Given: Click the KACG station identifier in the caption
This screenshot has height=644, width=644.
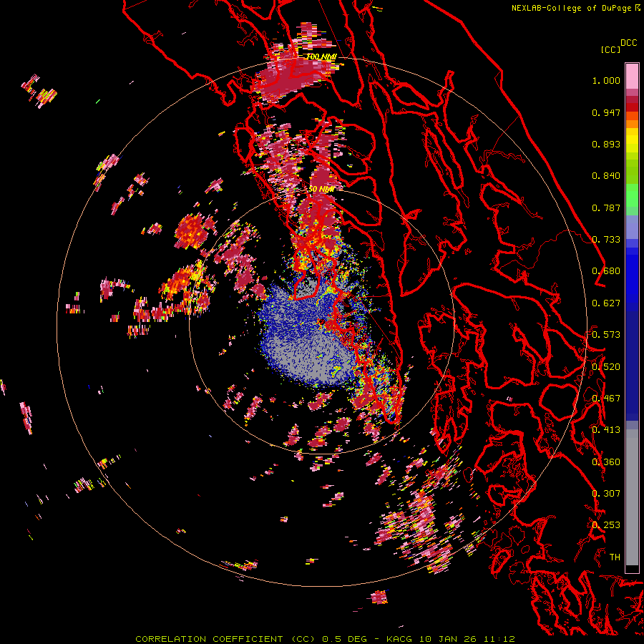Looking at the screenshot, I should tap(399, 639).
